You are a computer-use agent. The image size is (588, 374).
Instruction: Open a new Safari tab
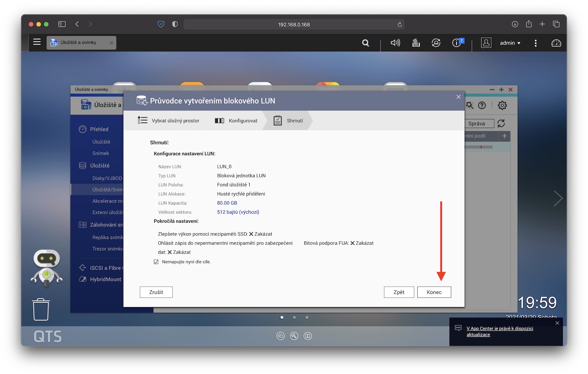tap(542, 24)
